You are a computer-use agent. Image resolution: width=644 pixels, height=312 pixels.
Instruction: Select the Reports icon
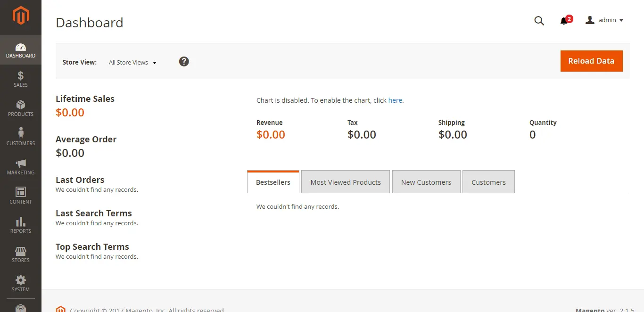[x=20, y=225]
